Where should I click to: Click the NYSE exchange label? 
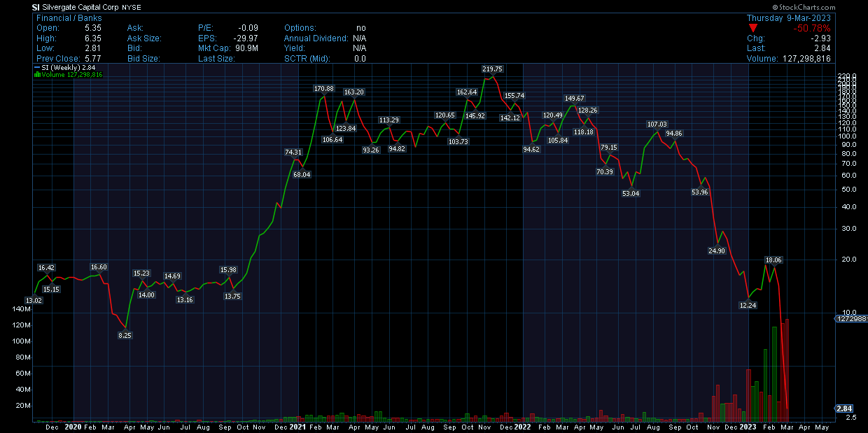coord(132,6)
